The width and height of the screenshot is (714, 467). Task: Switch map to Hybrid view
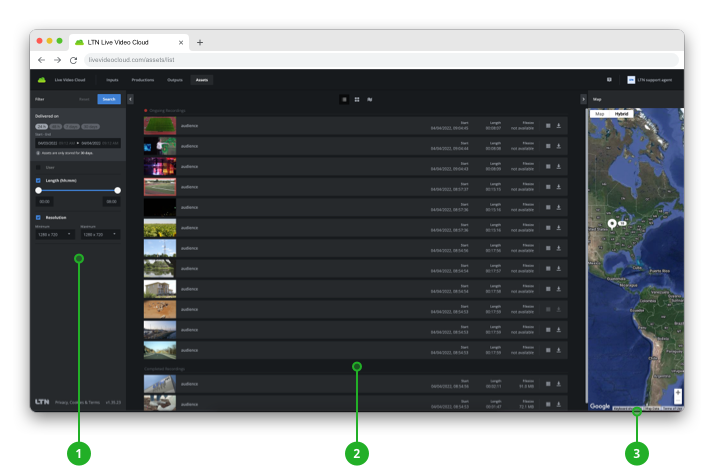622,115
